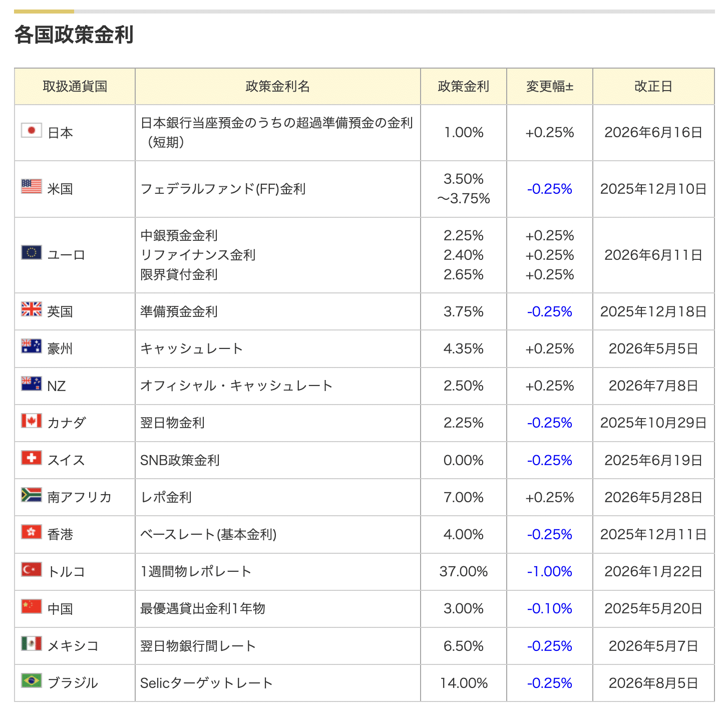Click 準備預金金利 rate name
The image size is (728, 711).
pos(179,311)
